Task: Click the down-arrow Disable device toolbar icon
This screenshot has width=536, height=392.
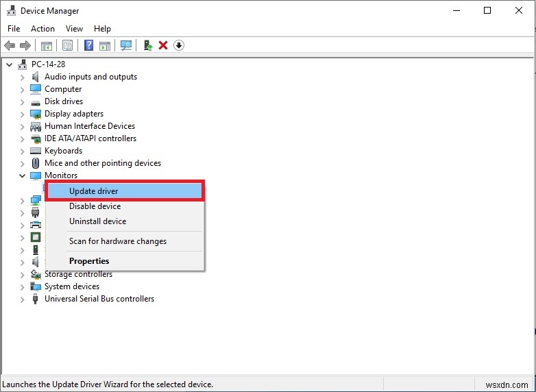Action: click(x=179, y=45)
